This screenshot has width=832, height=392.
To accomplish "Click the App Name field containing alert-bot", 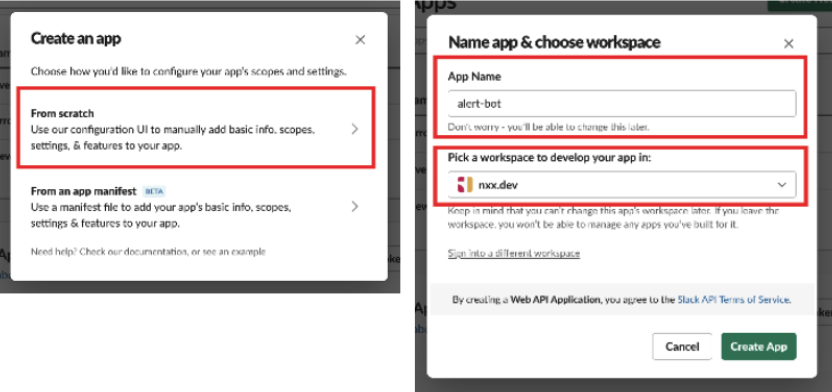I will click(622, 103).
